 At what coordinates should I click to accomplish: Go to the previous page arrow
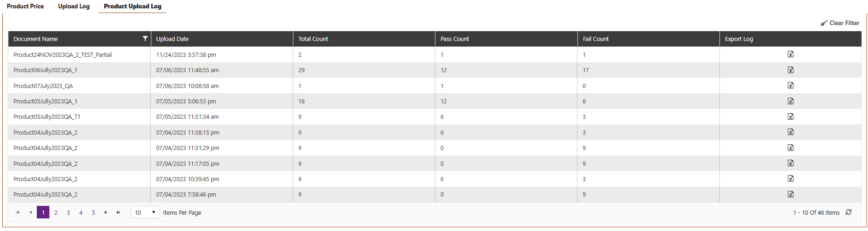(x=30, y=212)
